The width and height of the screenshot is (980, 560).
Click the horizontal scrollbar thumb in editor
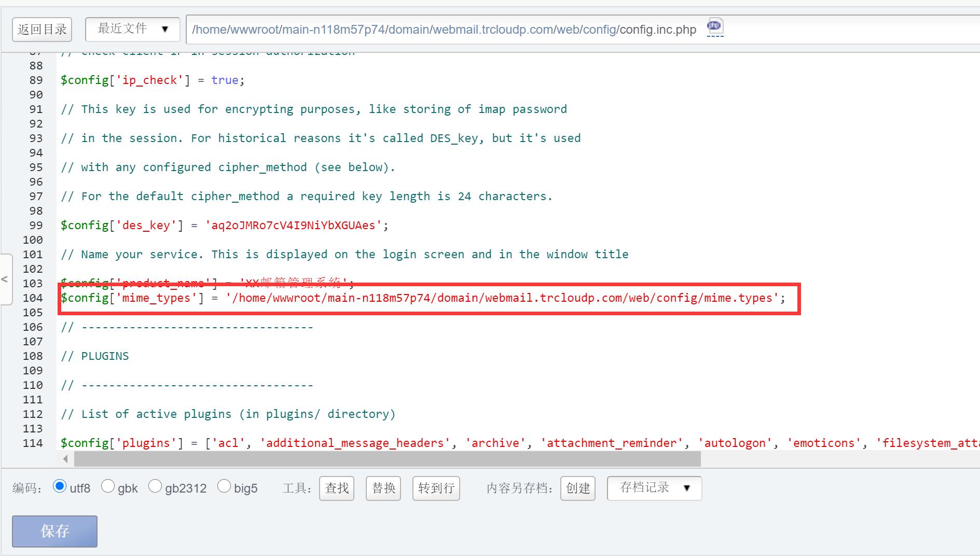tap(387, 459)
